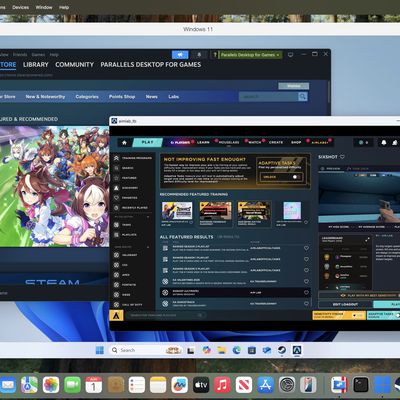Select Fortnite game preset in sidebar

(125, 285)
